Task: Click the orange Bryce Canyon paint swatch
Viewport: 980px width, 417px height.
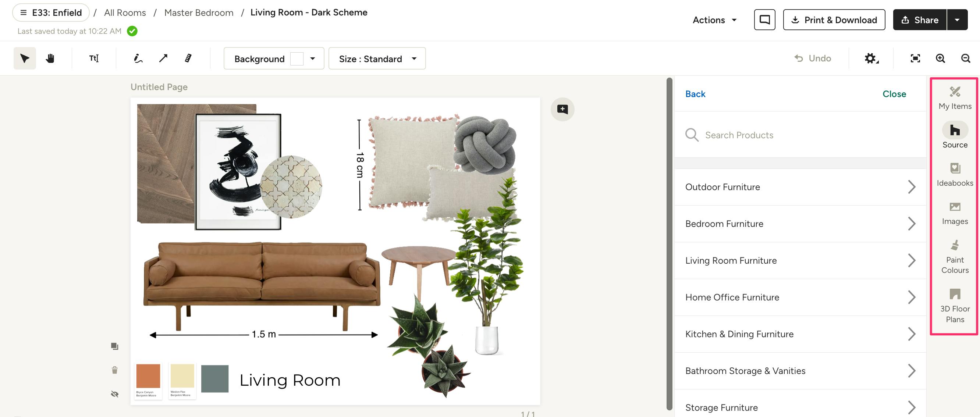Action: 148,375
